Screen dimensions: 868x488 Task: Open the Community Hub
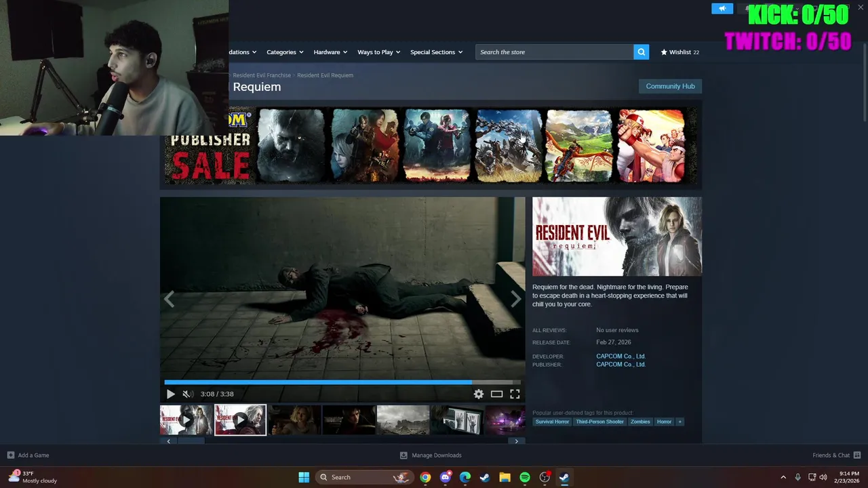(670, 86)
